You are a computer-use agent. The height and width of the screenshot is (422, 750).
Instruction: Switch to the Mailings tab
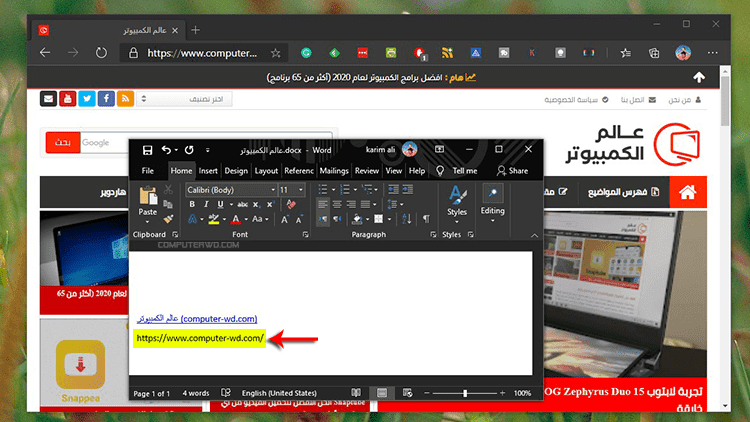pos(334,171)
